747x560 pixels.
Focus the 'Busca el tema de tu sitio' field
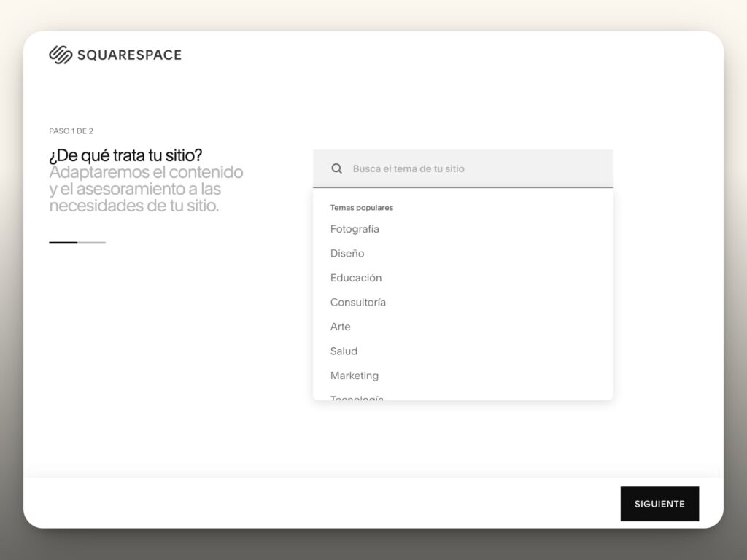pyautogui.click(x=474, y=168)
